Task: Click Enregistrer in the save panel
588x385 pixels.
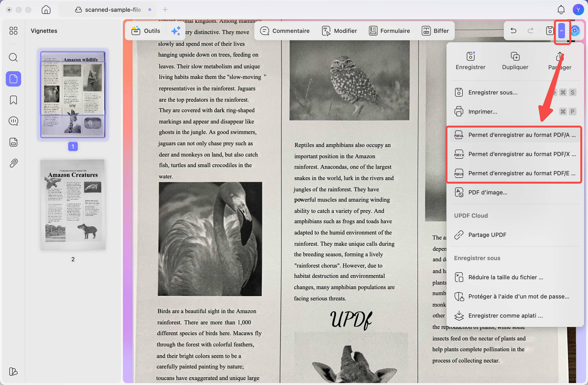Action: (x=470, y=61)
